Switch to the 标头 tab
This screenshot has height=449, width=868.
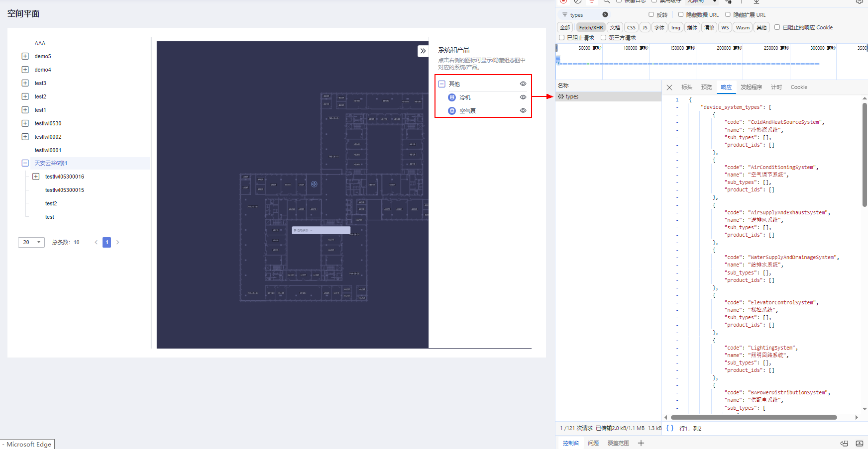(x=687, y=87)
